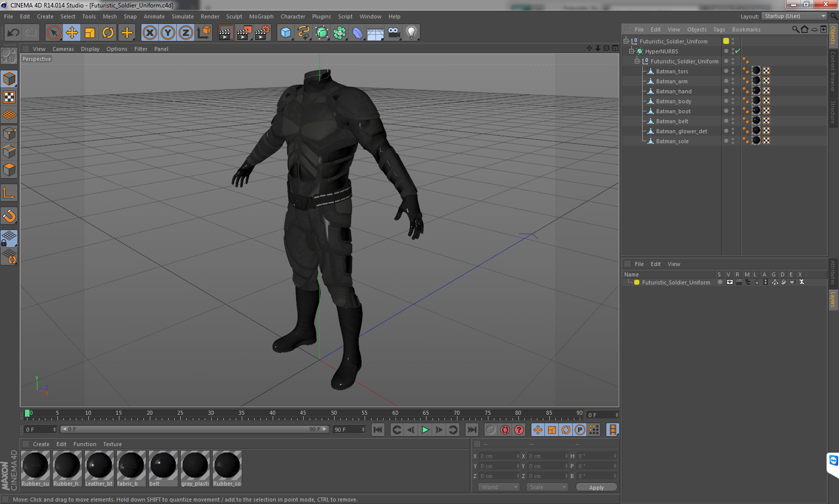Open the MoGraph menu
Viewport: 839px width, 504px height.
pos(261,16)
